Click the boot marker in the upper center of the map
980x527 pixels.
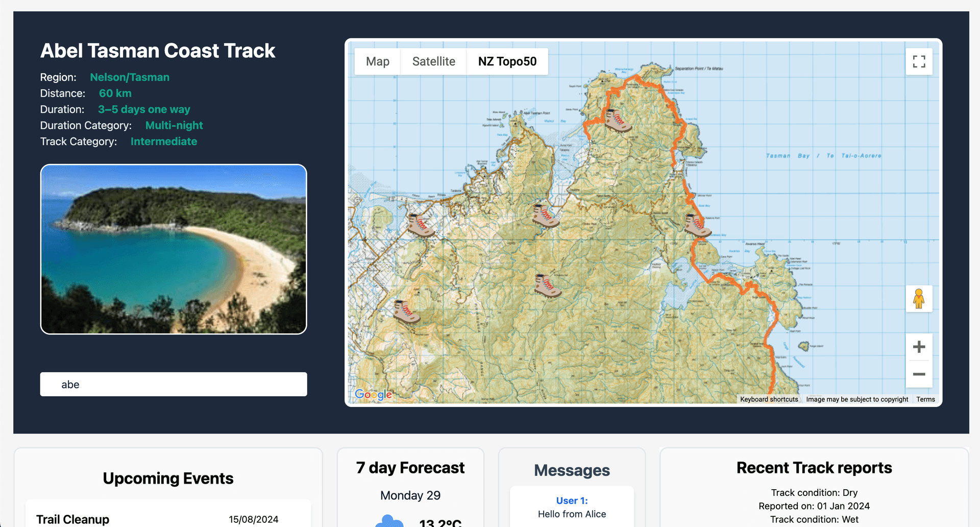(545, 215)
